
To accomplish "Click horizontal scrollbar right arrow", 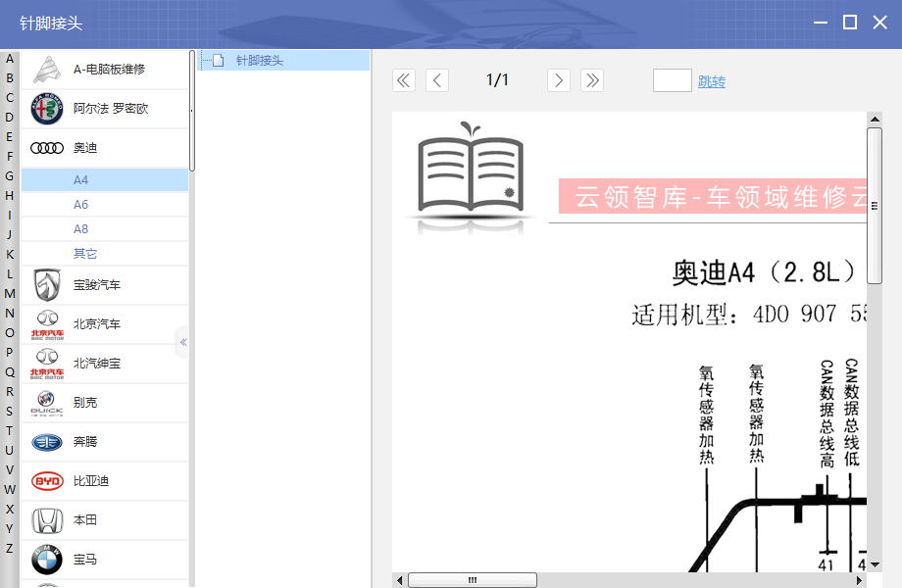I will 860,580.
